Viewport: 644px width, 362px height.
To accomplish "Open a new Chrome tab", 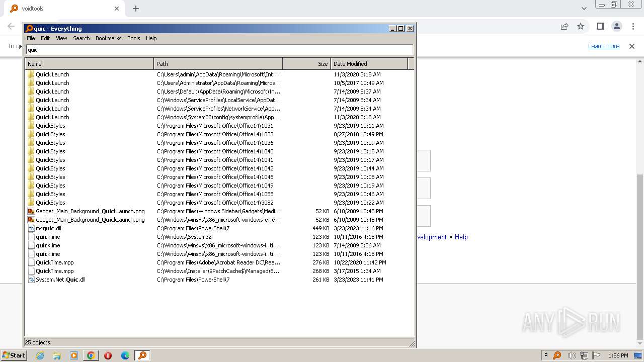I will 136,9.
